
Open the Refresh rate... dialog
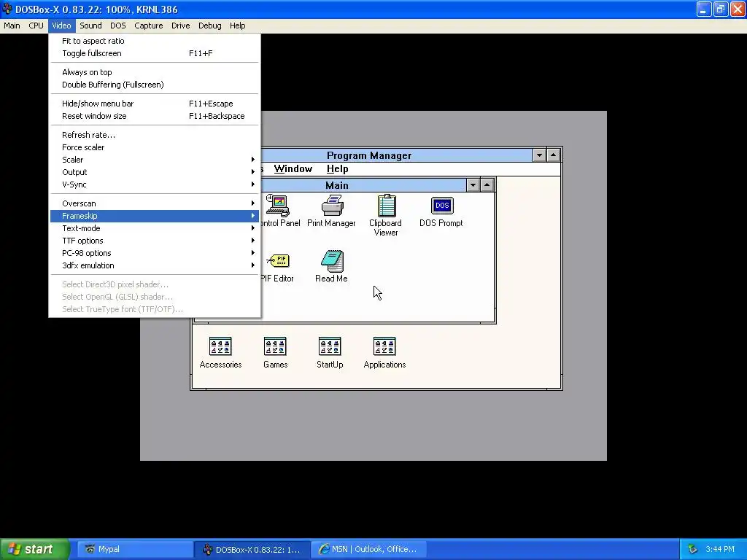(x=155, y=135)
